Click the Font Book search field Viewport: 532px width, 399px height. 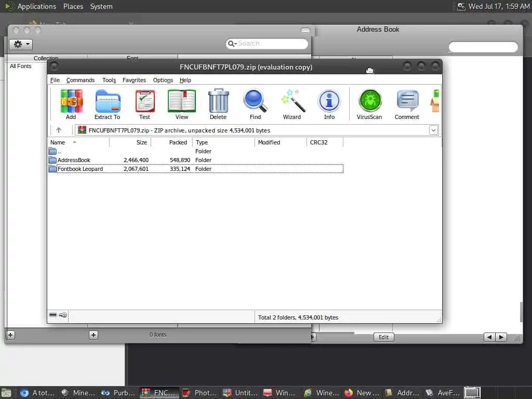(267, 44)
